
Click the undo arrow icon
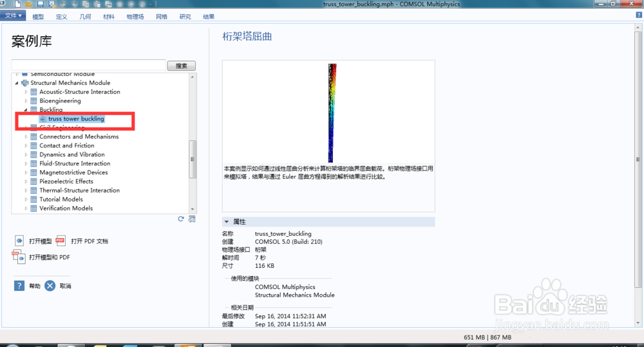click(x=63, y=4)
